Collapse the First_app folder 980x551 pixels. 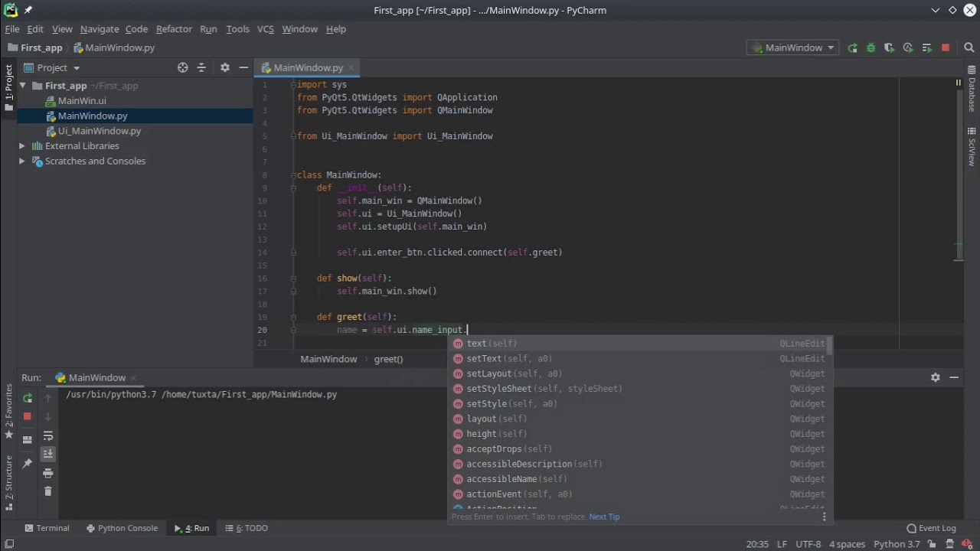click(x=23, y=86)
